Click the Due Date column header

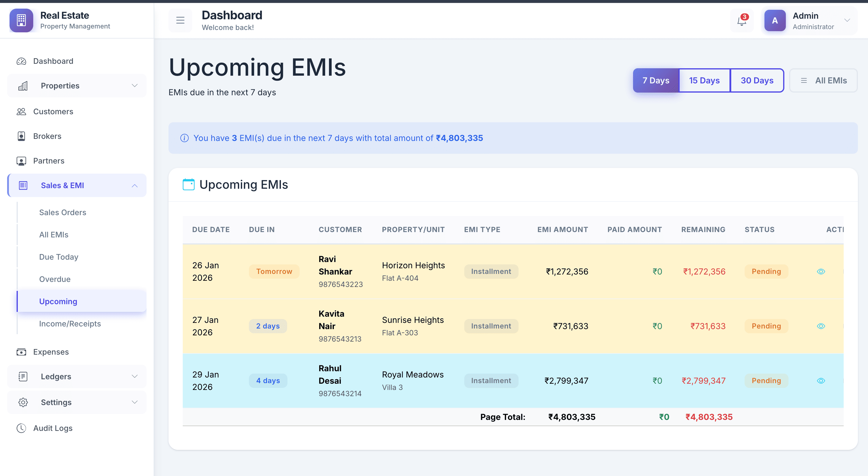[211, 230]
